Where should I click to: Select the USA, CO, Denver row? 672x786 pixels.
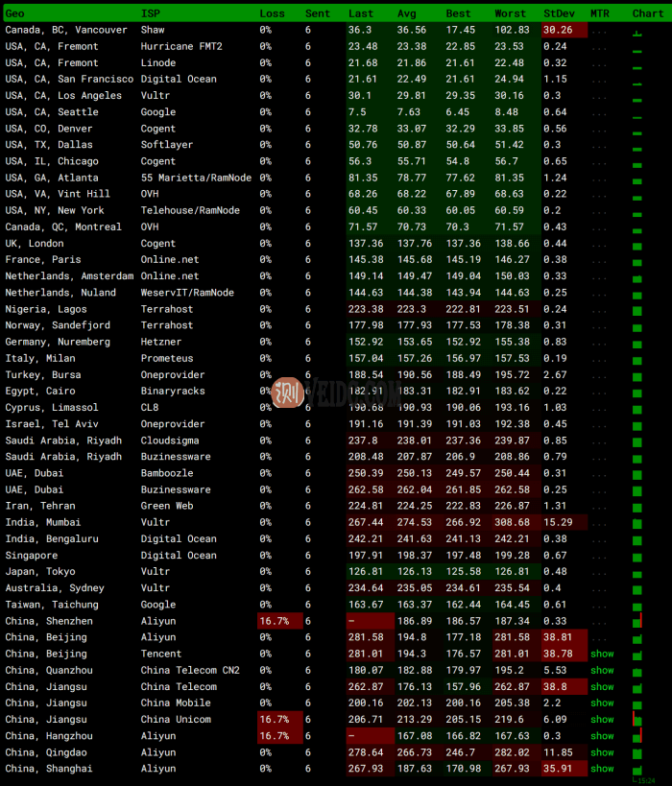[x=336, y=129]
